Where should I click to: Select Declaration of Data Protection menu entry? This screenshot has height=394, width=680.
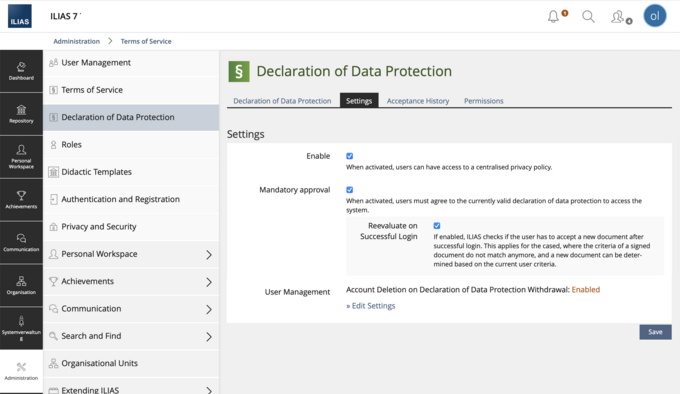[x=131, y=117]
